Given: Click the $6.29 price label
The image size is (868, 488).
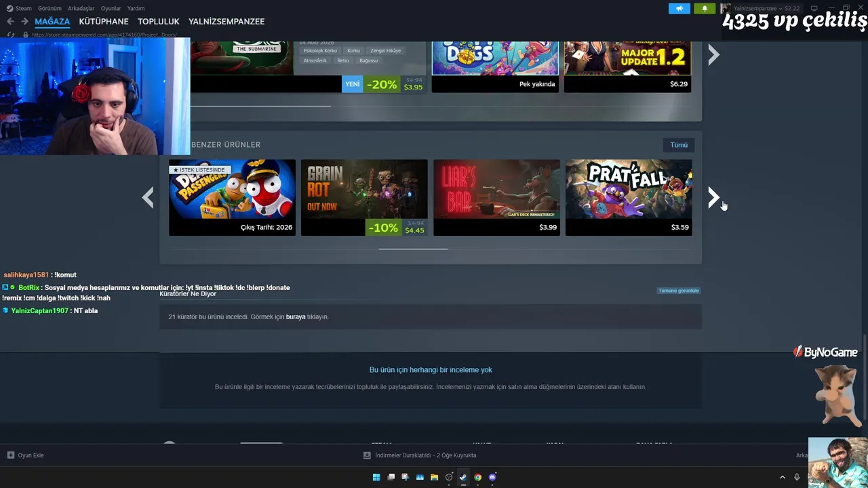Looking at the screenshot, I should pos(679,84).
